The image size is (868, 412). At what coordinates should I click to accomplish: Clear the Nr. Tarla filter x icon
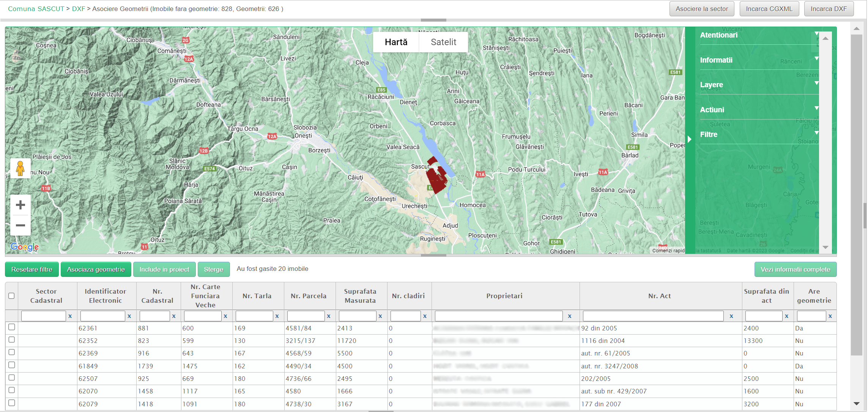pos(277,316)
